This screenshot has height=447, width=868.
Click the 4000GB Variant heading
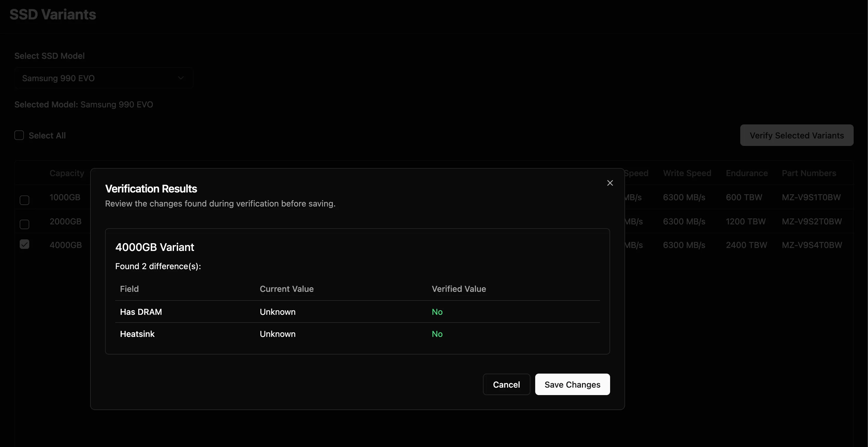(x=155, y=247)
